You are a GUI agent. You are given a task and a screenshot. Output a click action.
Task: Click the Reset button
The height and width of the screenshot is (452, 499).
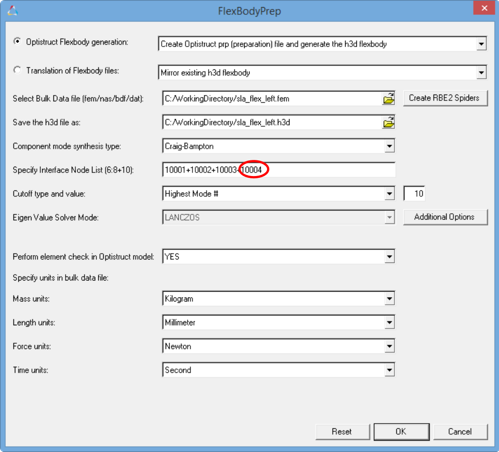coord(342,432)
